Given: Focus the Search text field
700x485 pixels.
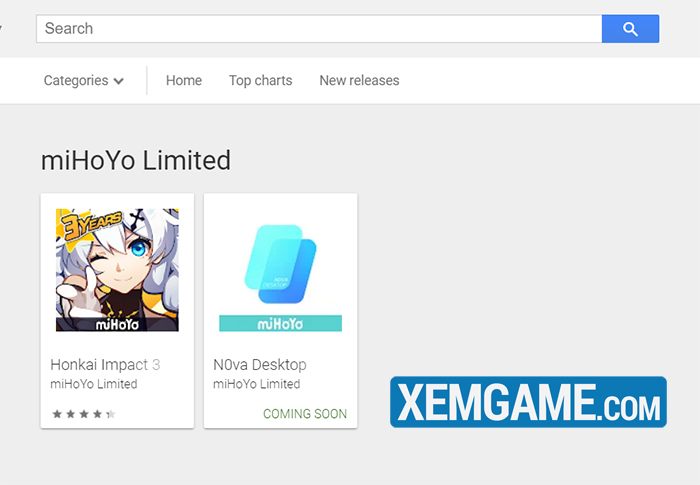Looking at the screenshot, I should coord(319,29).
